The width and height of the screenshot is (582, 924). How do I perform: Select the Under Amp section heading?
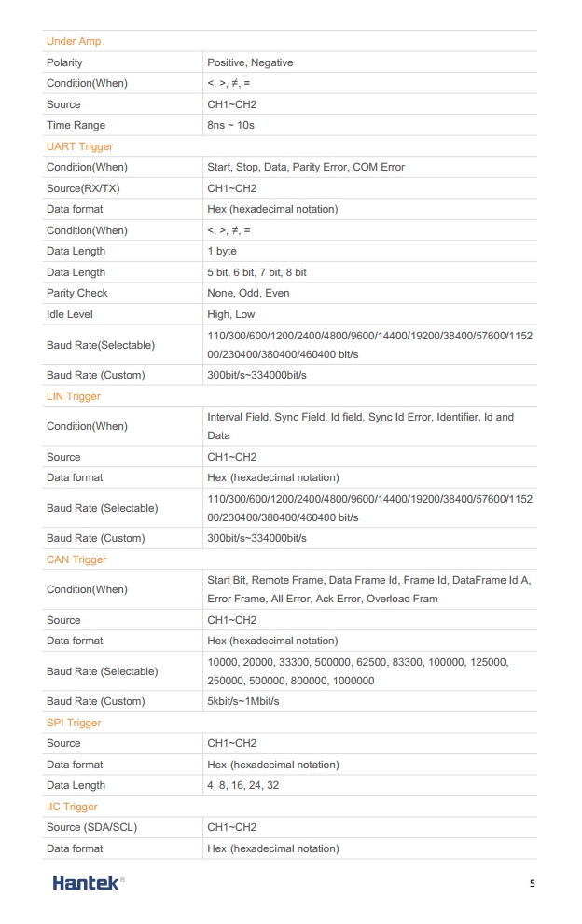74,41
